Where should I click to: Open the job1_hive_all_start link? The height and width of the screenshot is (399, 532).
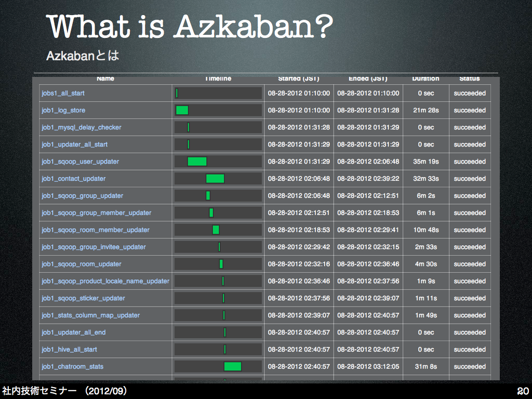tap(69, 350)
